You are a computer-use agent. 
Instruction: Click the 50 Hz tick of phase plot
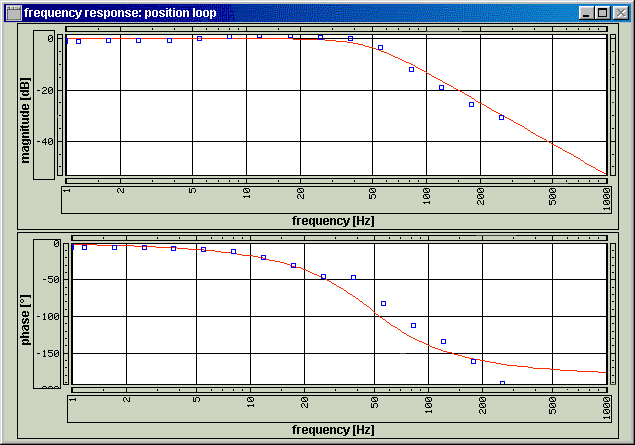click(x=375, y=402)
